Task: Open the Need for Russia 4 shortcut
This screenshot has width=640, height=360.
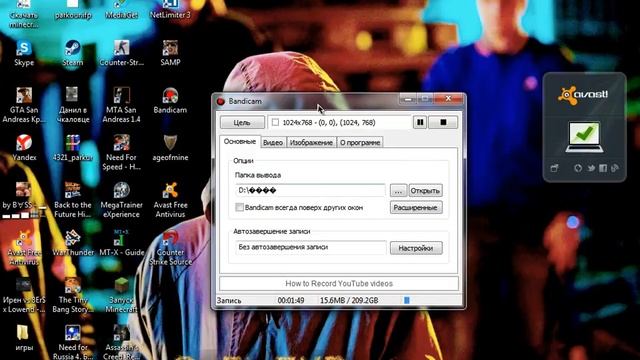Action: click(73, 333)
